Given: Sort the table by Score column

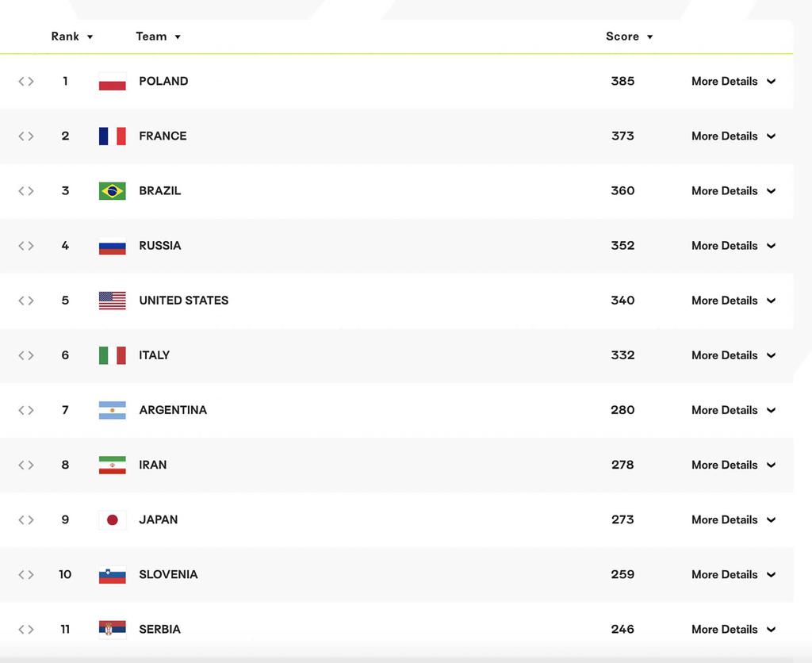Looking at the screenshot, I should (x=629, y=36).
